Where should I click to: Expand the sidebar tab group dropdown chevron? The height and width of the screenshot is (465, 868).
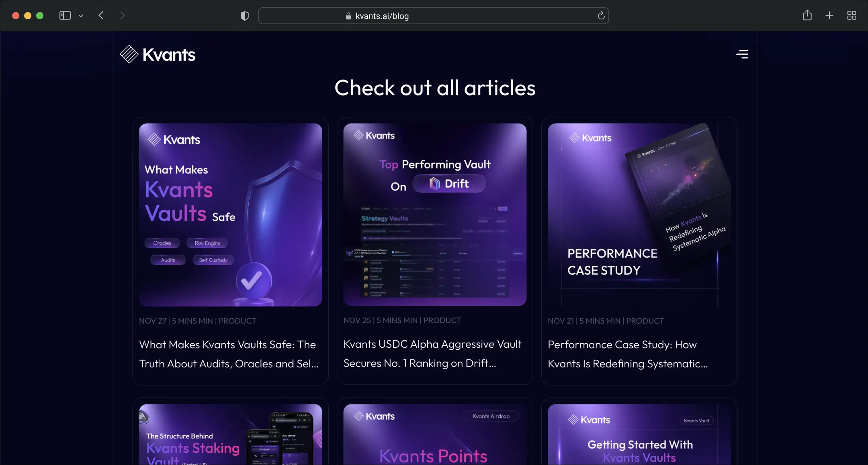coord(81,16)
